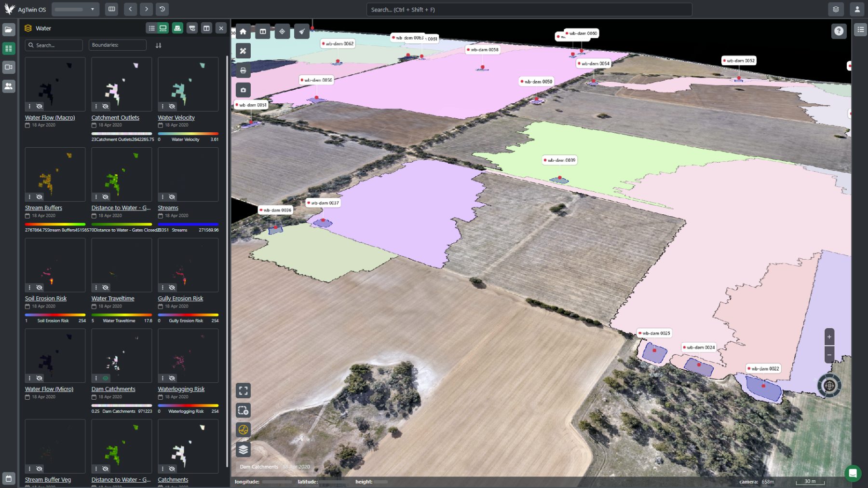Take a map snapshot with camera icon

tap(243, 90)
